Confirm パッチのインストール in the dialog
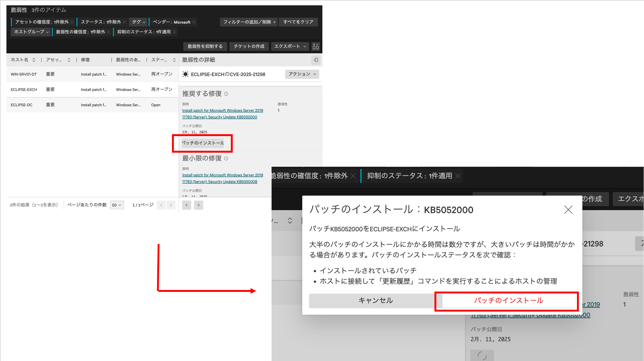644x361 pixels. [509, 301]
